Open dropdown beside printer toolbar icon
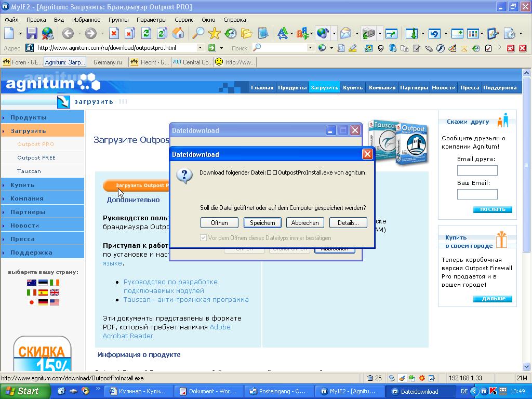The image size is (532, 399). pyautogui.click(x=380, y=34)
